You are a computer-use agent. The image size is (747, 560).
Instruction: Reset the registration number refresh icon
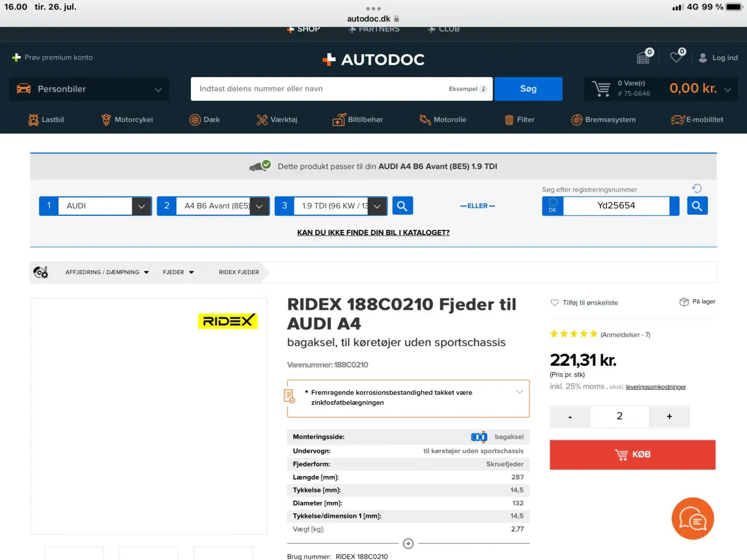pos(697,188)
